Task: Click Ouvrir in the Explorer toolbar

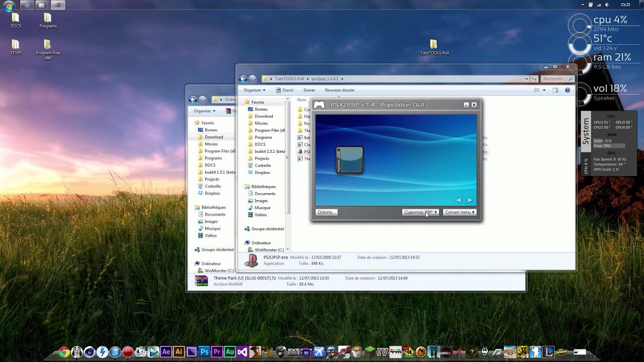Action: tap(285, 90)
